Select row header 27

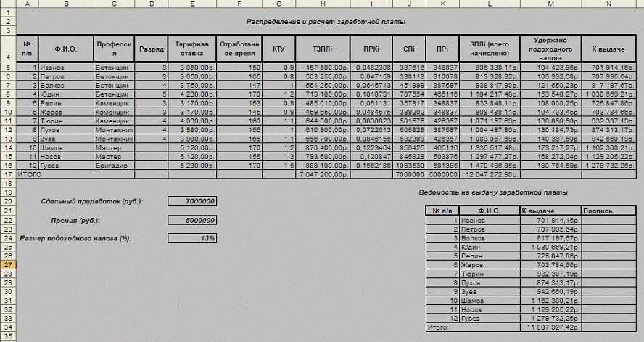(6, 266)
